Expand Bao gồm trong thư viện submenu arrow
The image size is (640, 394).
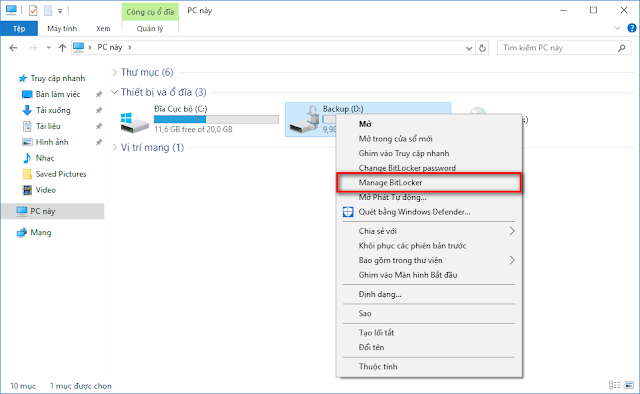coord(512,260)
